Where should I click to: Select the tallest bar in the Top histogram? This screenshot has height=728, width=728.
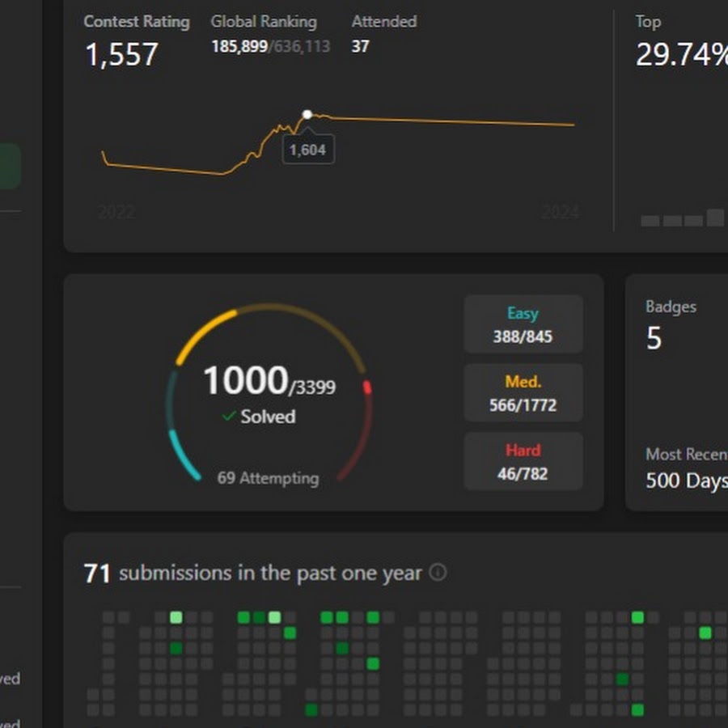715,218
